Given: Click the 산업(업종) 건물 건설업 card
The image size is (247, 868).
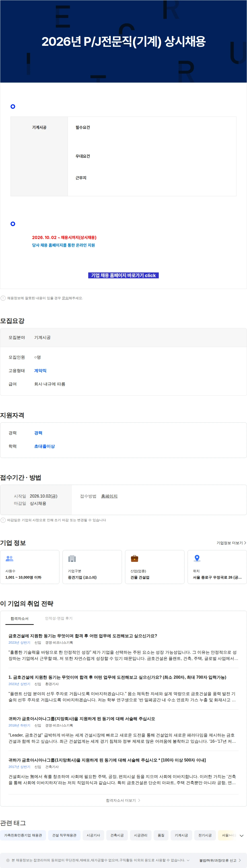Looking at the screenshot, I should (155, 567).
